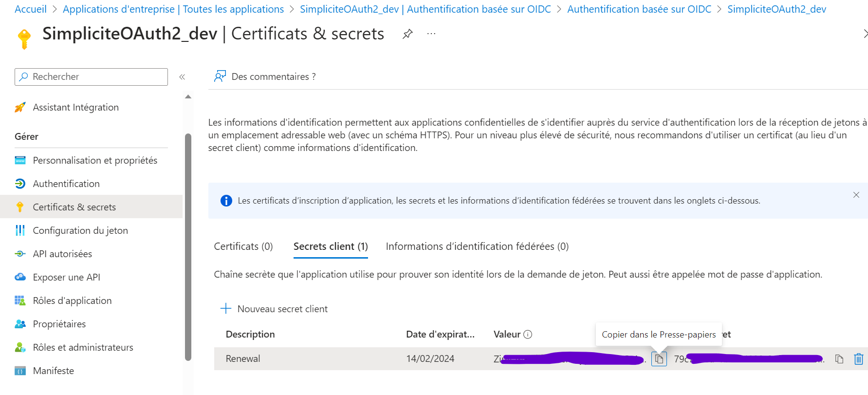This screenshot has height=395, width=868.
Task: Click the info icon in blue banner
Action: (x=226, y=201)
